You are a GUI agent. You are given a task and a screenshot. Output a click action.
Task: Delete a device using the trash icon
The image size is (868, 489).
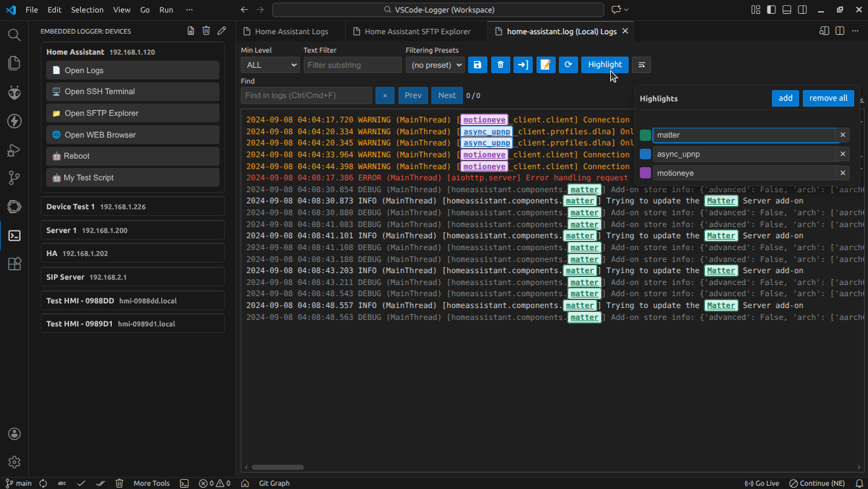(206, 30)
